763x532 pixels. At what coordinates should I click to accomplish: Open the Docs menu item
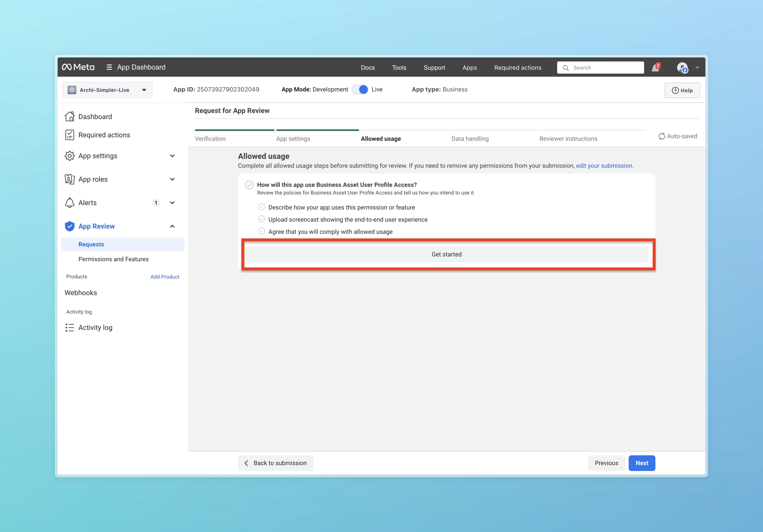(368, 68)
